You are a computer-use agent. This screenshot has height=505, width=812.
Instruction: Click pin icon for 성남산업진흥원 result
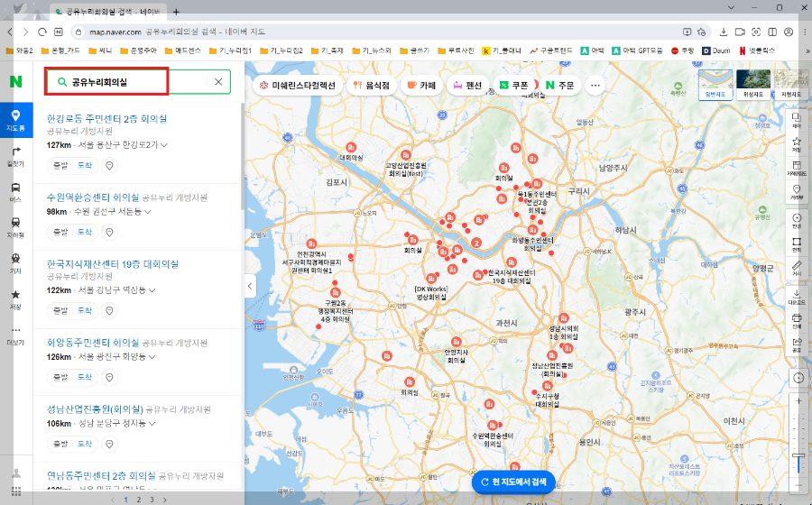pos(109,444)
